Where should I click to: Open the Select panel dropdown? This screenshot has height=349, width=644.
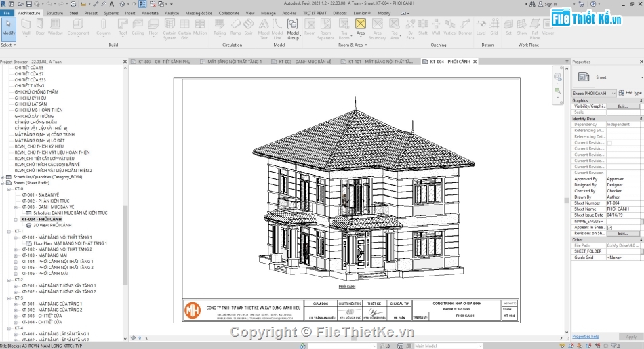tap(8, 45)
